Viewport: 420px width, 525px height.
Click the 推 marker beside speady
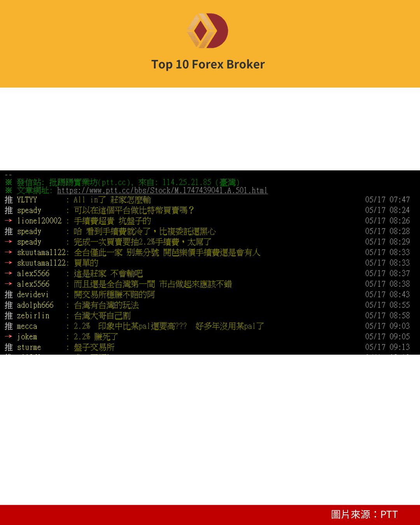point(8,210)
